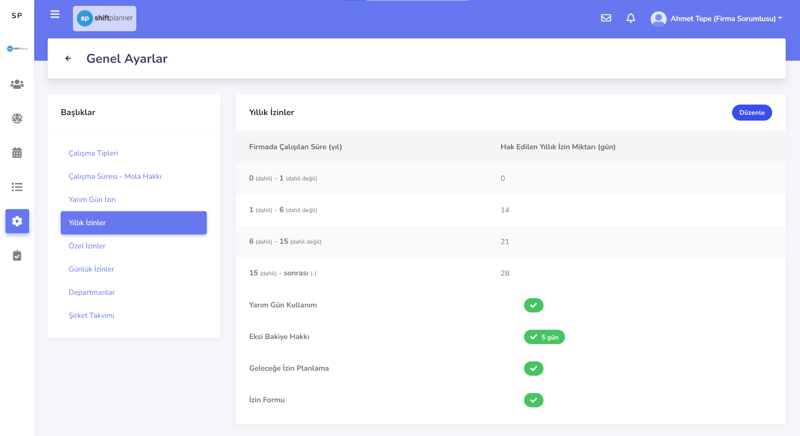The width and height of the screenshot is (800, 436).
Task: Select Özel İzinler in Başlıklar
Action: [87, 246]
